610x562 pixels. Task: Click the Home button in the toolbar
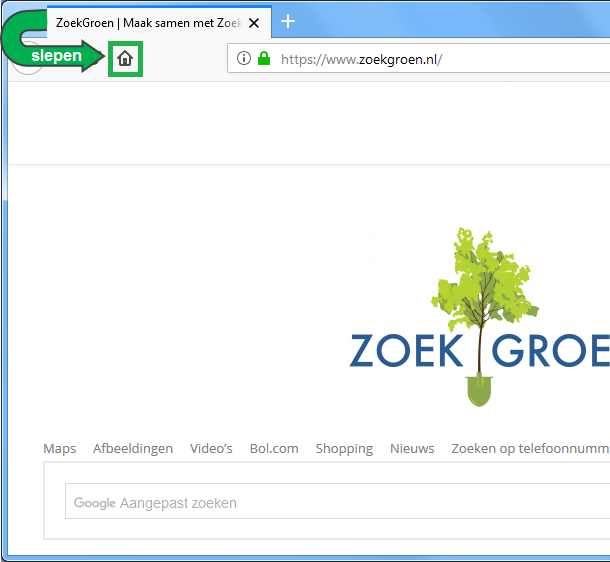point(125,59)
